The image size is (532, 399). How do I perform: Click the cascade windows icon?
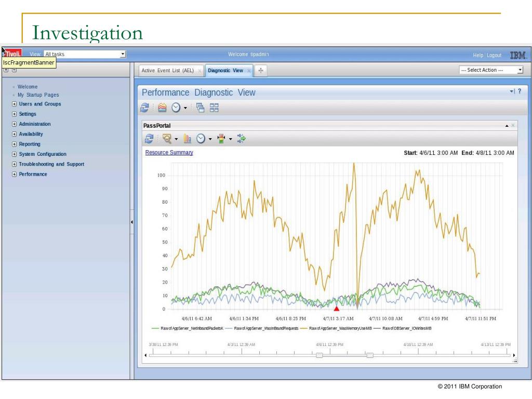[x=200, y=108]
